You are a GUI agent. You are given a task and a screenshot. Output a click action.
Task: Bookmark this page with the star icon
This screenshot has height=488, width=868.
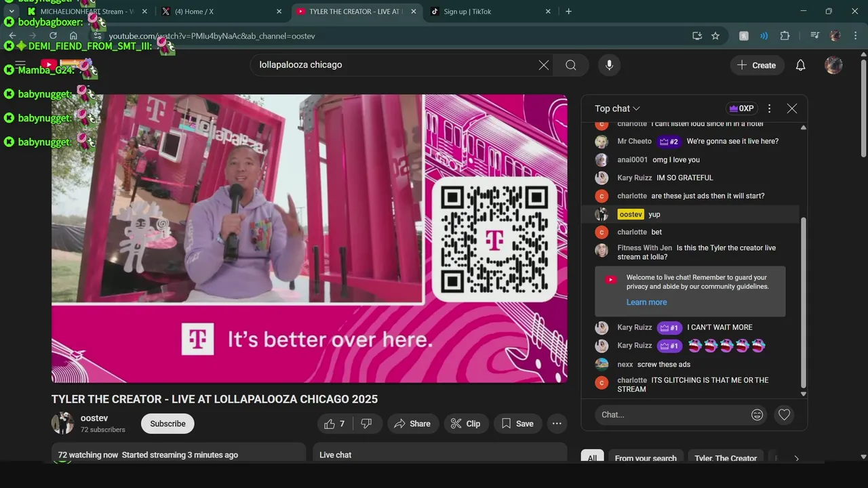click(x=715, y=36)
